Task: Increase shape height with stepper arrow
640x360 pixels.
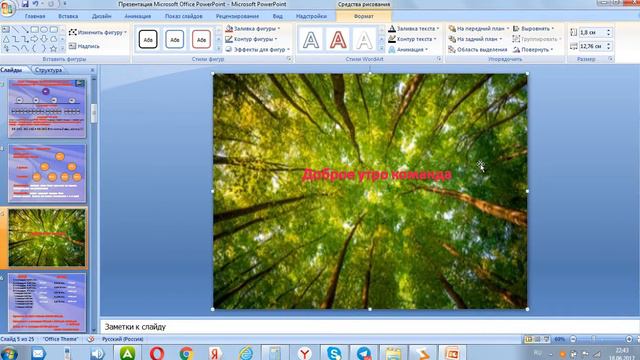Action: [609, 30]
